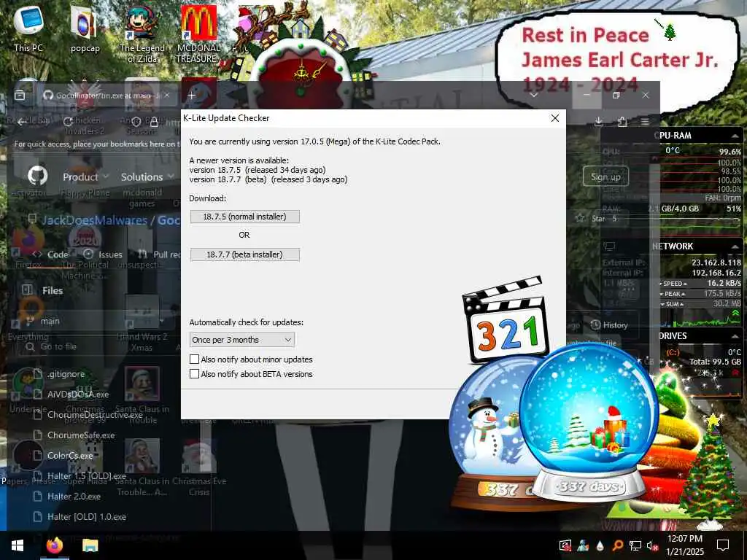This screenshot has width=747, height=560.
Task: Click the water droplet tray icon
Action: pos(600,545)
